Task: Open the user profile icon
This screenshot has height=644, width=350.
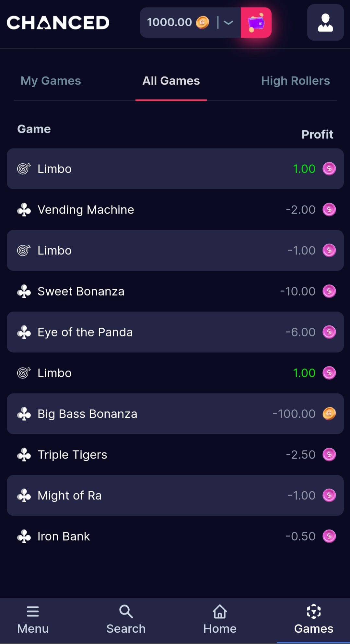Action: click(x=325, y=23)
